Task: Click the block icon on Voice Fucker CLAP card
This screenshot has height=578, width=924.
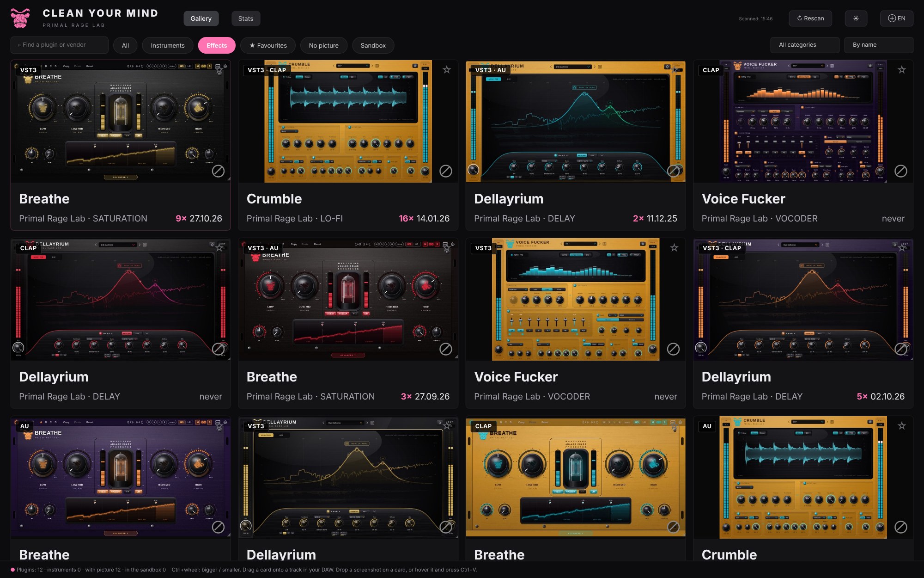Action: (x=900, y=171)
